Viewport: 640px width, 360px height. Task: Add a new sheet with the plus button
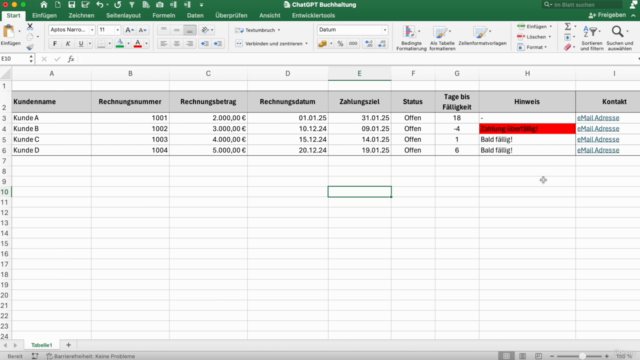coord(69,345)
